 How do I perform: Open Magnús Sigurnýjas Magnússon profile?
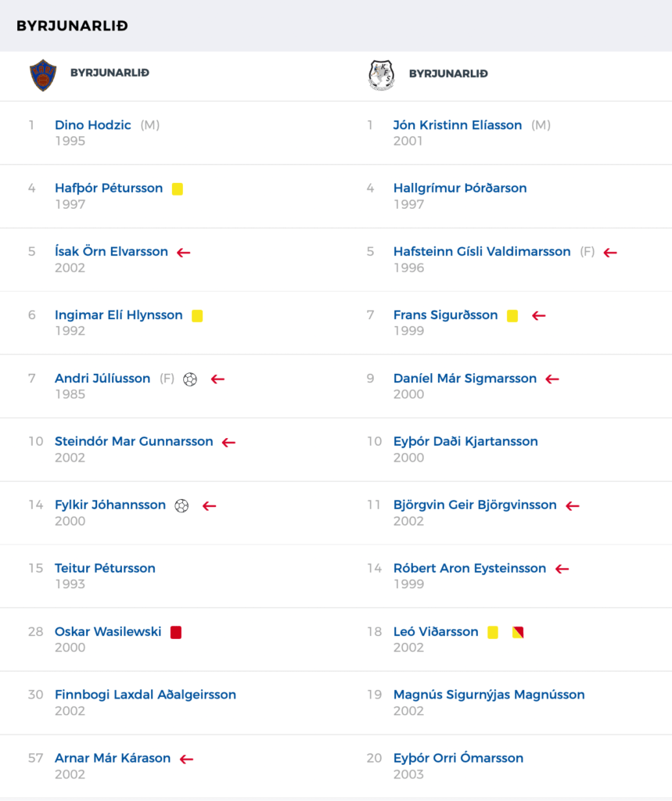pyautogui.click(x=489, y=695)
